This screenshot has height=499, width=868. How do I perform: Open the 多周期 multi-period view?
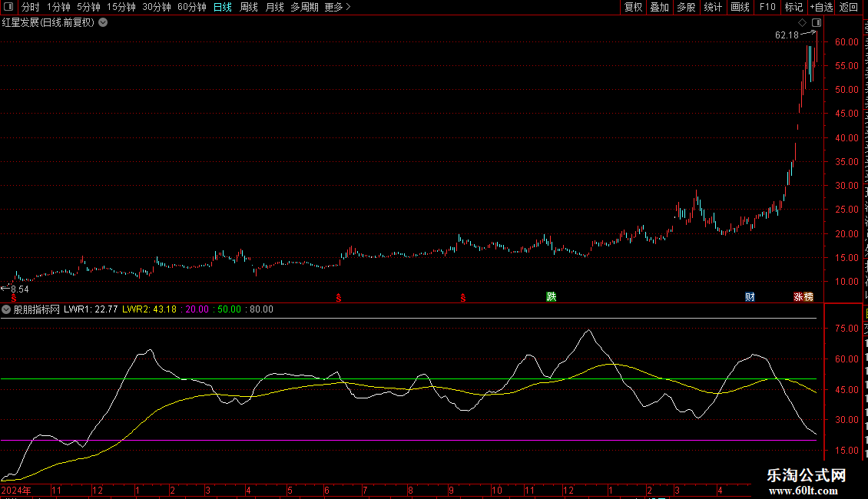(304, 7)
